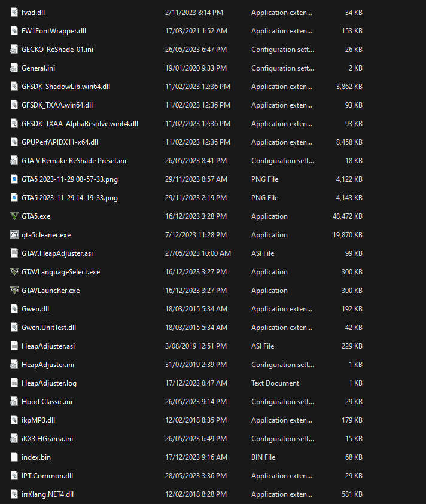Click the GTA5.exe application icon
The image size is (426, 504).
pyautogui.click(x=15, y=216)
